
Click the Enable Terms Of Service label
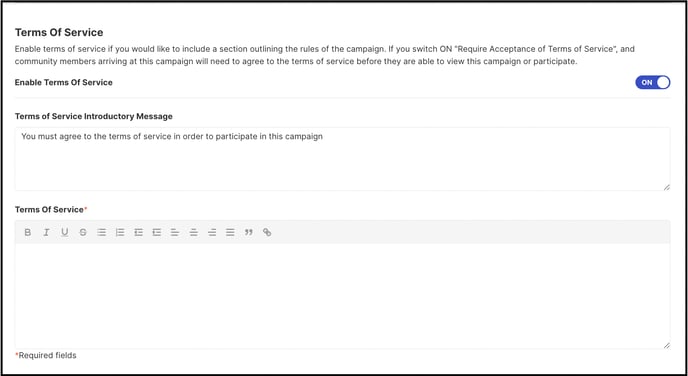(x=64, y=82)
